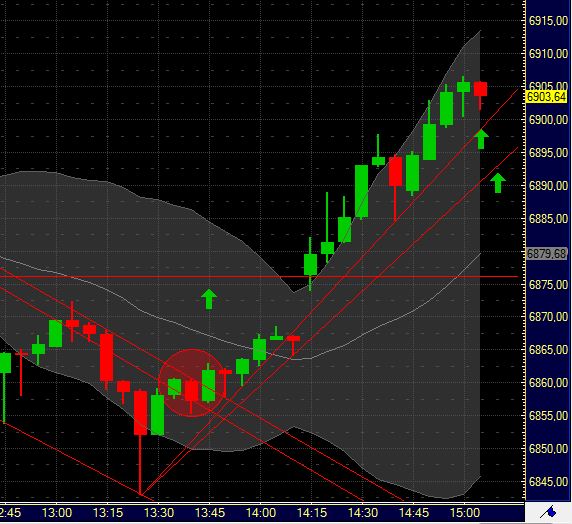Click the 6910,00 price axis label
The image size is (572, 524).
tap(548, 54)
